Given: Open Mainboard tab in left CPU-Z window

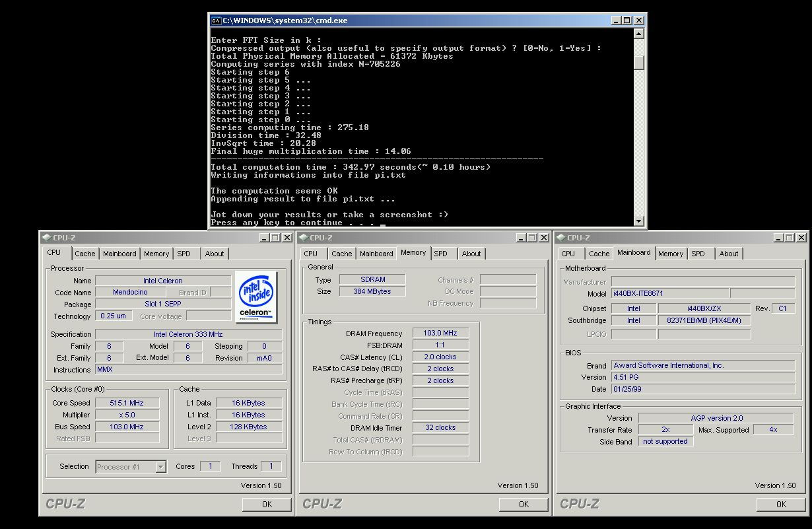Looking at the screenshot, I should tap(119, 254).
